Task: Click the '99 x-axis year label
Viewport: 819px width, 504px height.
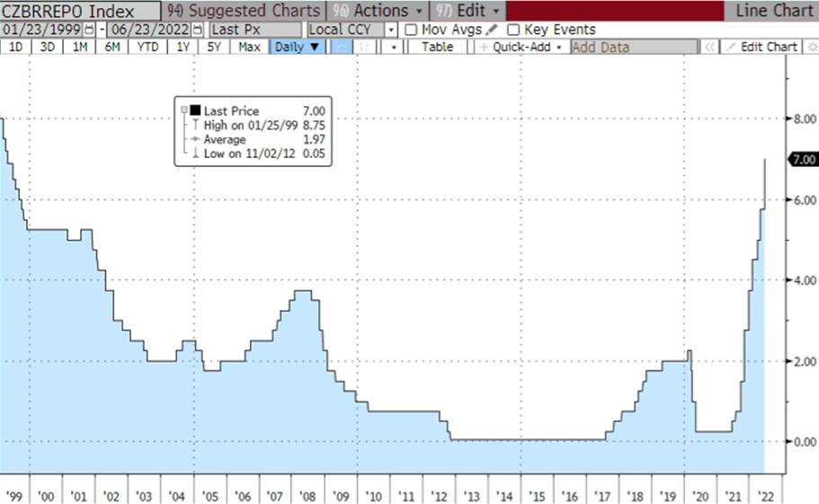Action: [14, 496]
